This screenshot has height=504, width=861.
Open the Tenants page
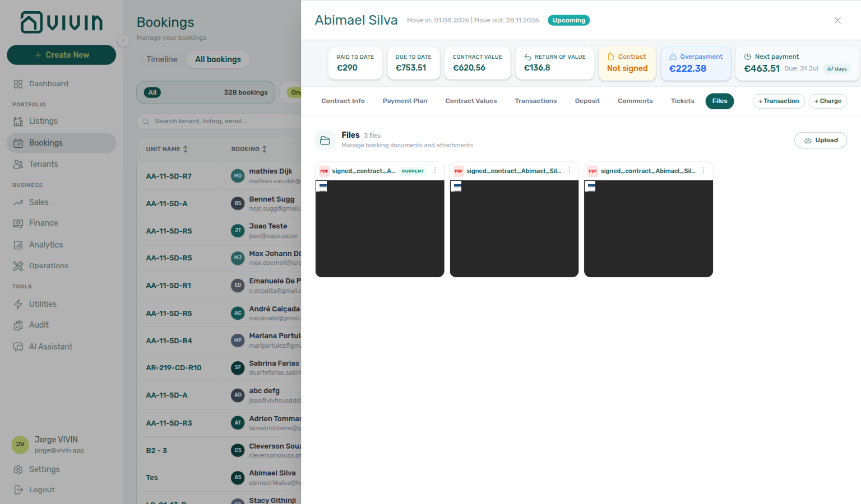tap(61, 164)
